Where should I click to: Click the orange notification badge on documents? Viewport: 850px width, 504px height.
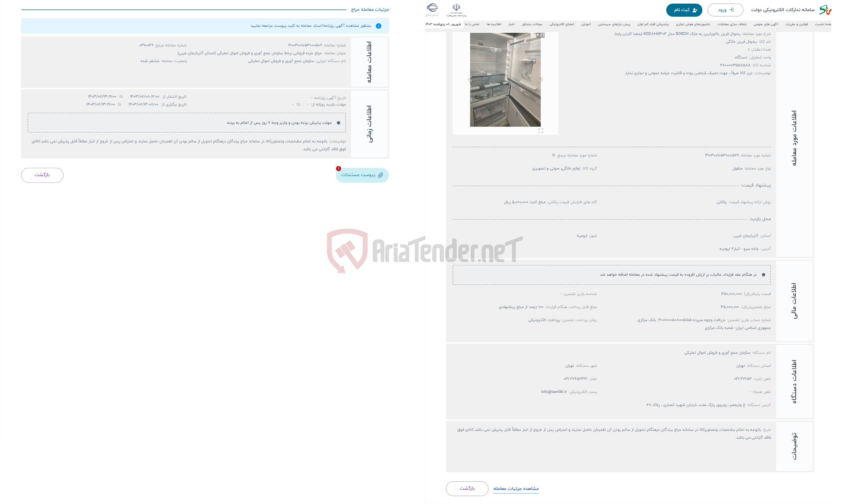(x=337, y=169)
